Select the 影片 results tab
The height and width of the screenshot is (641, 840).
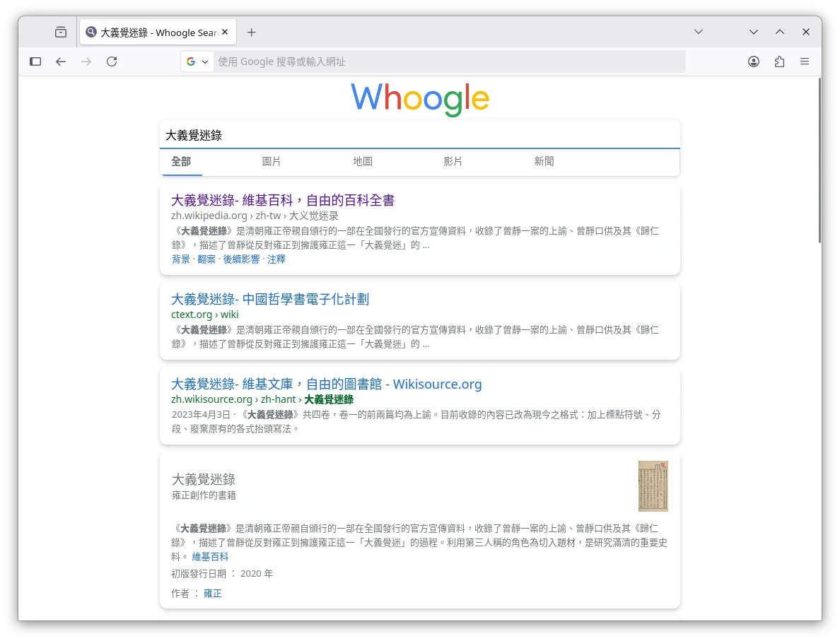453,161
